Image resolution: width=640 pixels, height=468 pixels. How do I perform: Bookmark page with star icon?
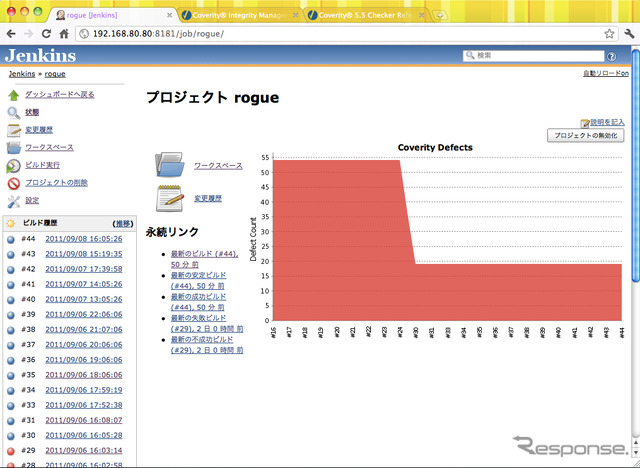click(609, 33)
